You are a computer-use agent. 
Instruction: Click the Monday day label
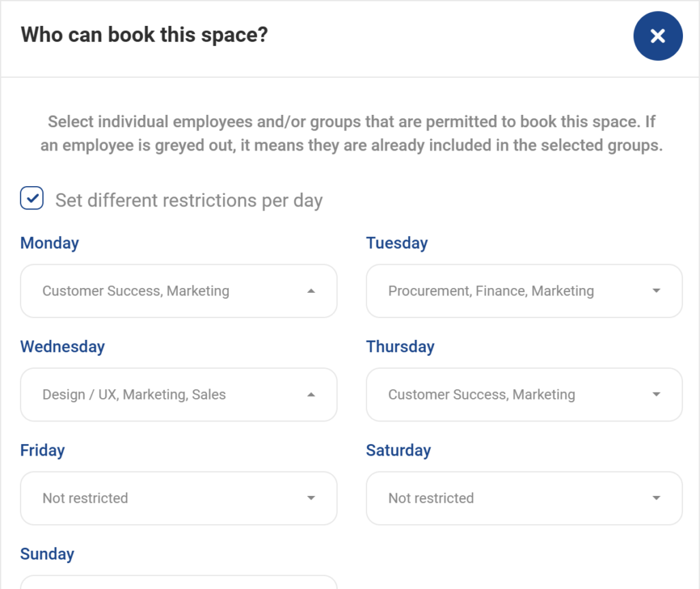(49, 243)
